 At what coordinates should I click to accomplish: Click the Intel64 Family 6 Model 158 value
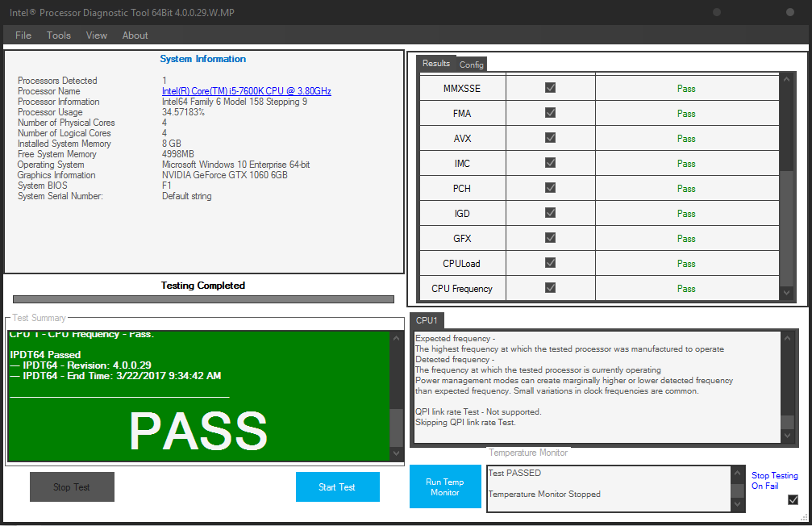point(235,102)
